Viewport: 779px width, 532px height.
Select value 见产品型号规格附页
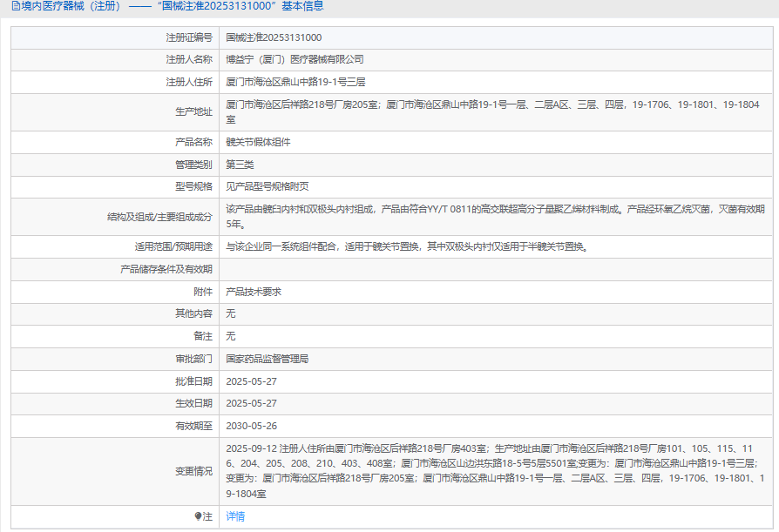tap(268, 186)
